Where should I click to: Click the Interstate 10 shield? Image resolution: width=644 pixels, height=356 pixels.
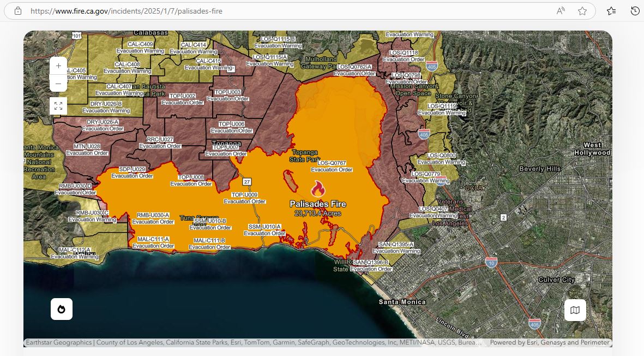click(491, 263)
